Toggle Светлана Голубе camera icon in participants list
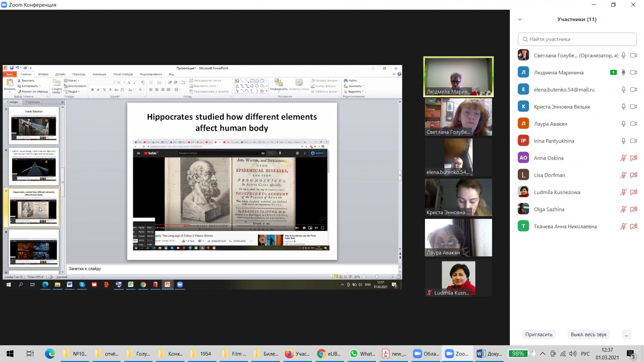The image size is (644, 362). (634, 55)
